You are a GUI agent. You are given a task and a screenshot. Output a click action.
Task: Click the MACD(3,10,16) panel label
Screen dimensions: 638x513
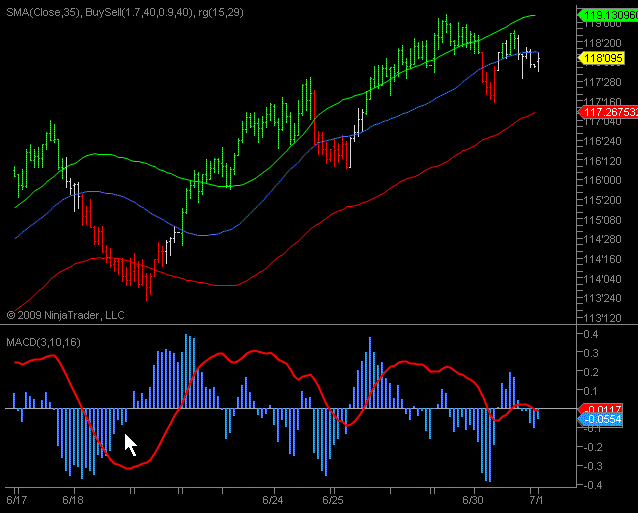42,343
